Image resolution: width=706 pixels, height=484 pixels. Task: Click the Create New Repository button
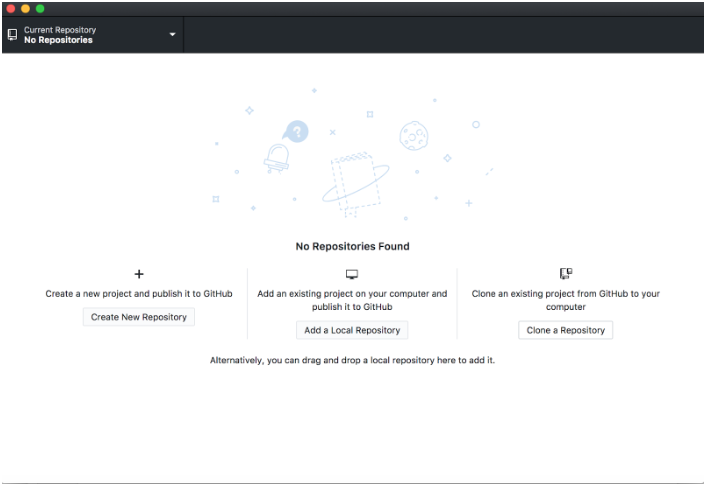click(x=139, y=317)
